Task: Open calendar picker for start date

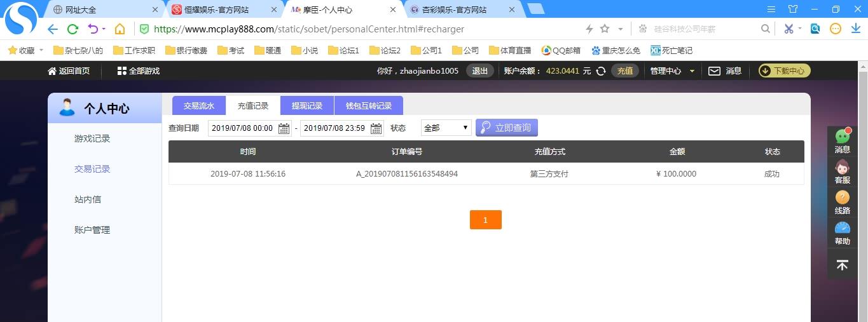Action: pyautogui.click(x=284, y=128)
